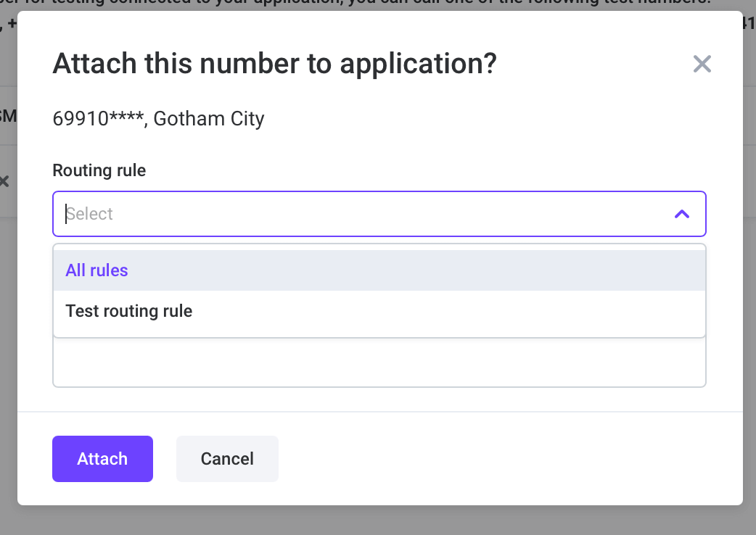
Task: Click the gray close icon top right
Action: tap(702, 64)
